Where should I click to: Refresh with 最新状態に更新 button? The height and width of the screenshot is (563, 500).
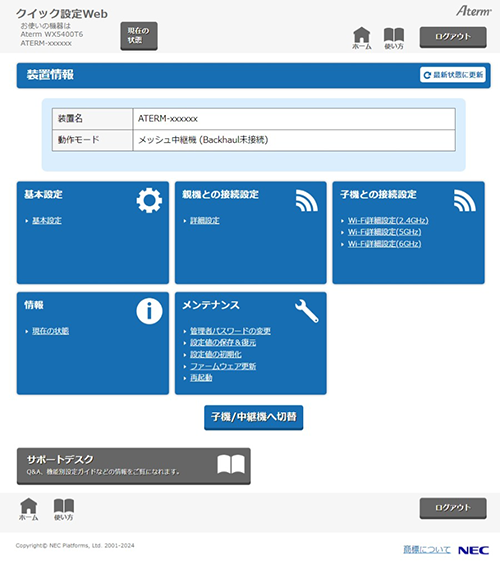[x=453, y=75]
